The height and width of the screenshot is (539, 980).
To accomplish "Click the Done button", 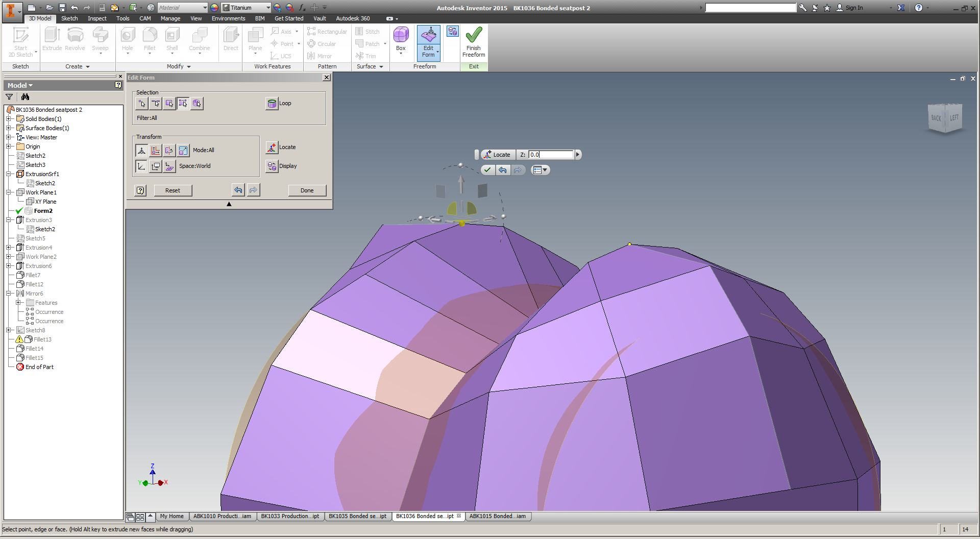I will point(307,190).
